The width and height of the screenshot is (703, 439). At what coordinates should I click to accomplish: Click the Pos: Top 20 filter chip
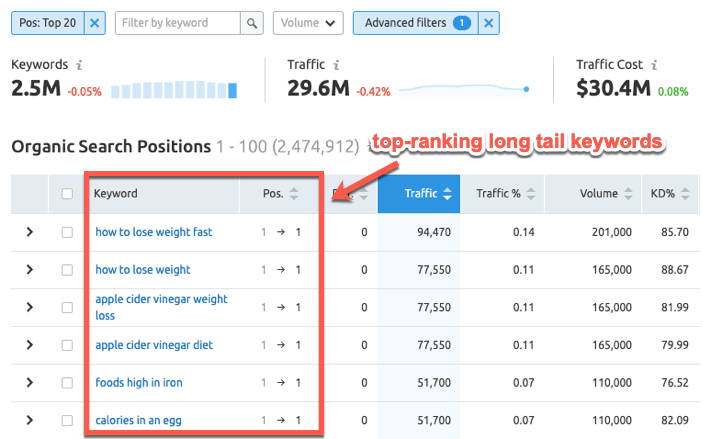point(48,23)
